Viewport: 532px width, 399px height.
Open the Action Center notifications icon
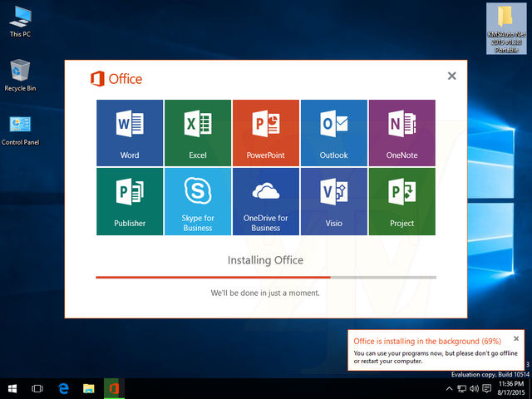click(x=487, y=389)
